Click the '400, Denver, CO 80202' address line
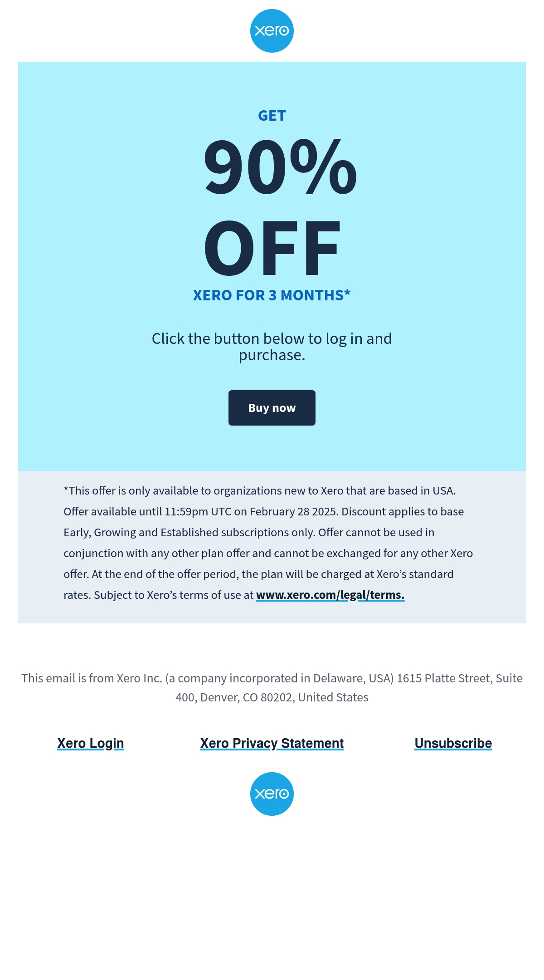The height and width of the screenshot is (980, 544). pyautogui.click(x=272, y=697)
